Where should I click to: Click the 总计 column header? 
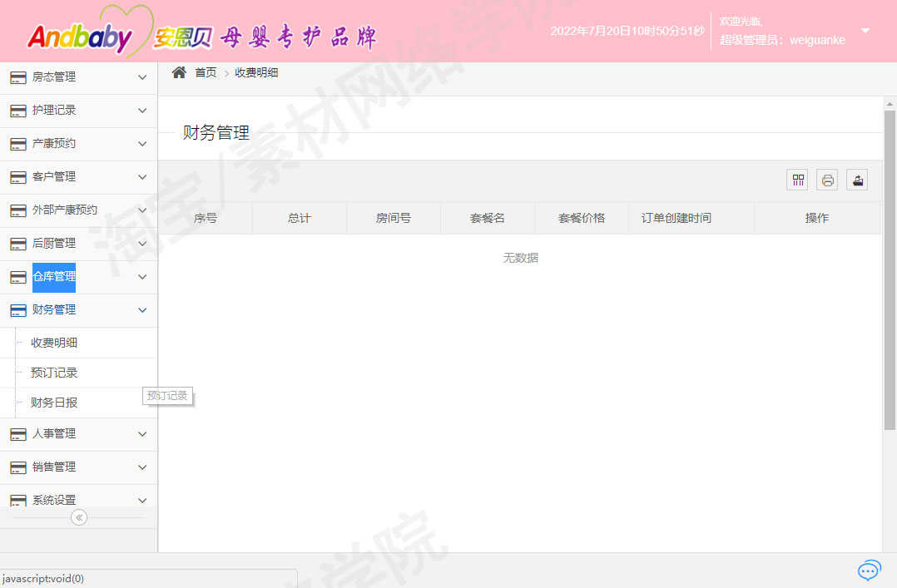[300, 218]
